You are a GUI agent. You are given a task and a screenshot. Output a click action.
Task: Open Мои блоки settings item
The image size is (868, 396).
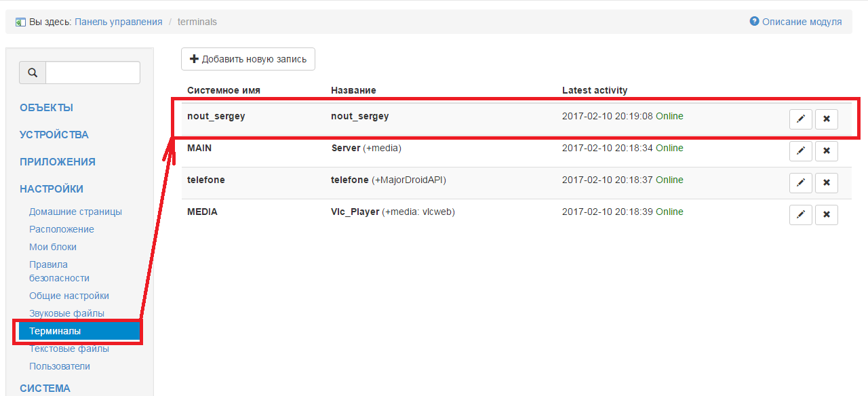[x=53, y=247]
